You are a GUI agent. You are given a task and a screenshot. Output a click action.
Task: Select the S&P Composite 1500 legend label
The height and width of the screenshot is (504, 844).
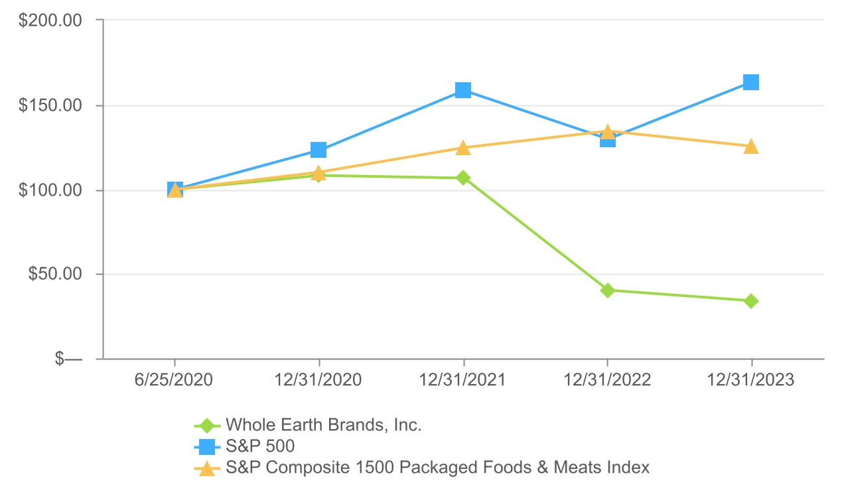coord(438,468)
